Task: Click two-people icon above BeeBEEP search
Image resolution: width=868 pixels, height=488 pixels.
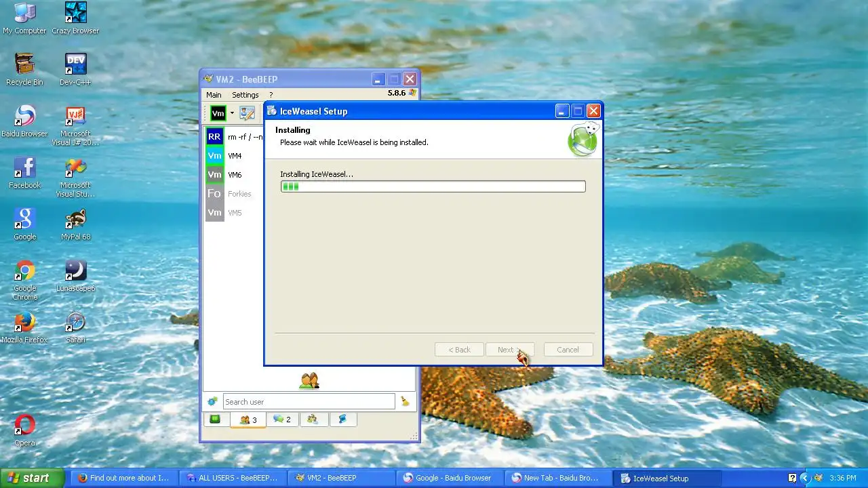Action: pyautogui.click(x=309, y=381)
